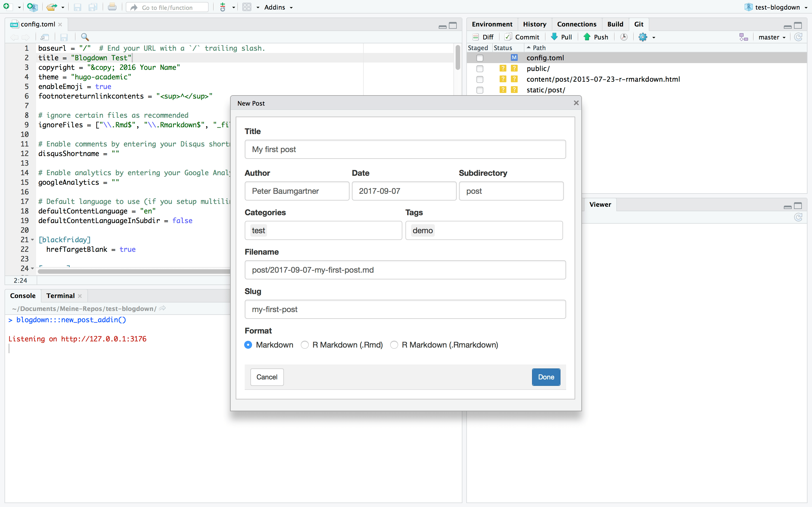Expand the master branch dropdown

pos(772,37)
